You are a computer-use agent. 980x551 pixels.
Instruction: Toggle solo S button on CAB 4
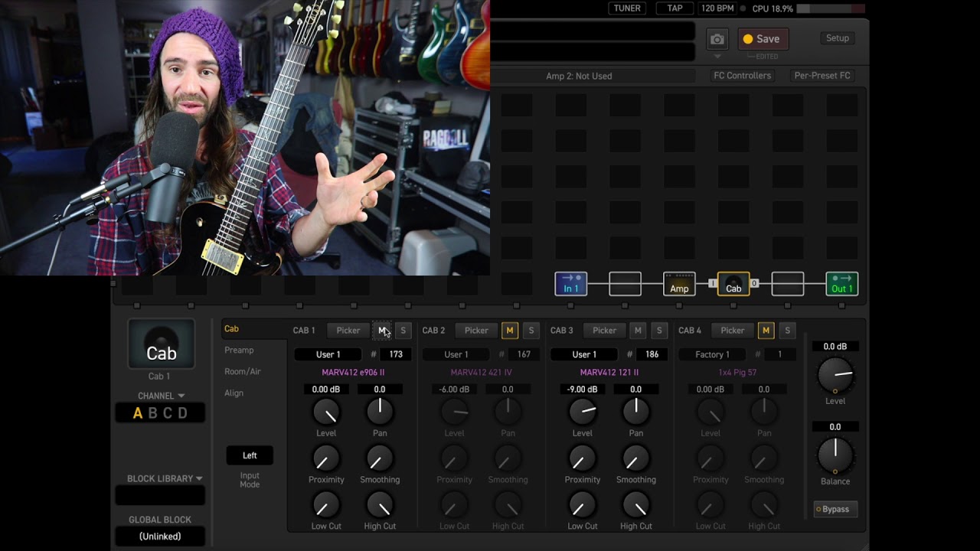(787, 331)
